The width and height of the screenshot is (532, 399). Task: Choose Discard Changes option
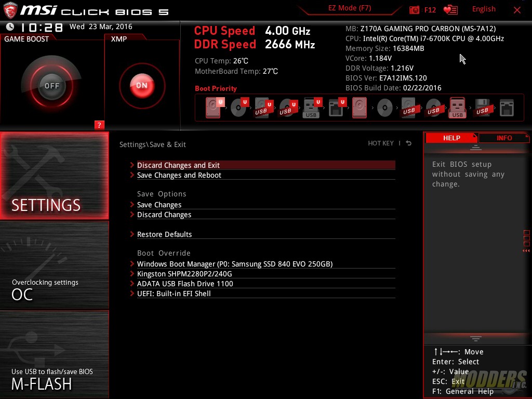point(266,215)
